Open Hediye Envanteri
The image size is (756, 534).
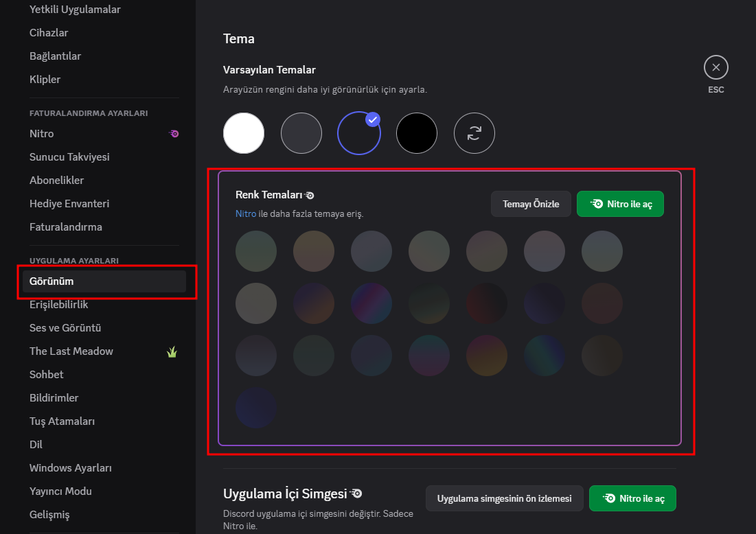pos(69,203)
